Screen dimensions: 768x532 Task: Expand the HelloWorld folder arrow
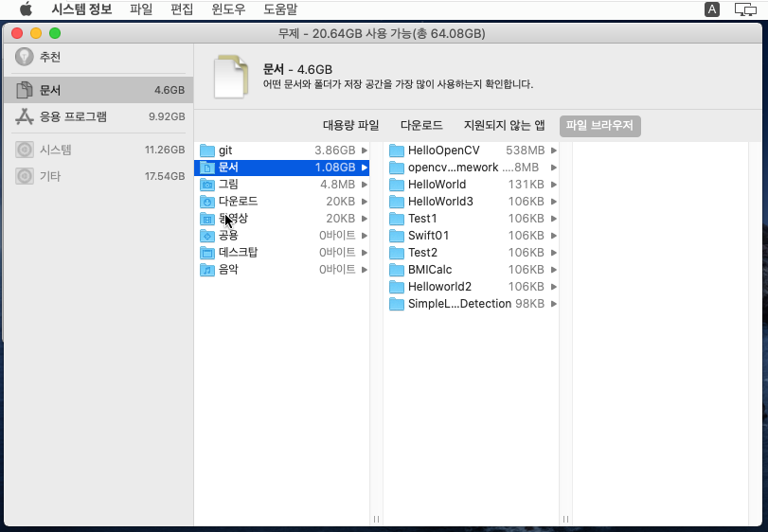coord(554,185)
